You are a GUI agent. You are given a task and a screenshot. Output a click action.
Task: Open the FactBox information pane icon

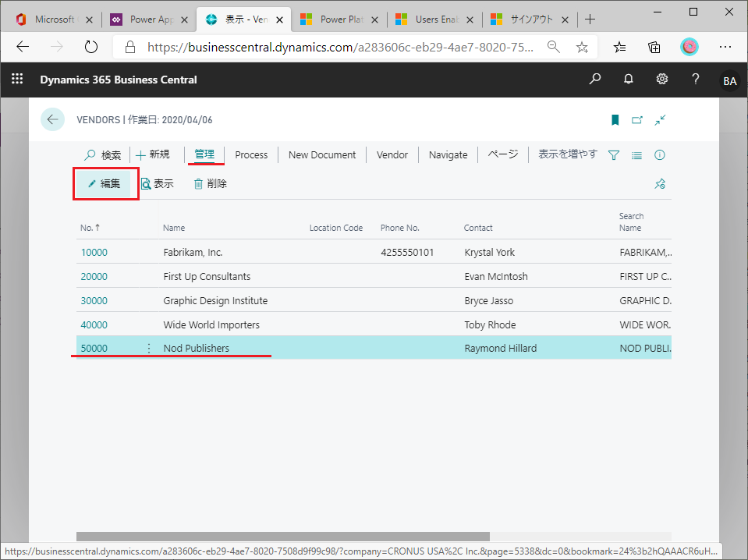coord(660,155)
